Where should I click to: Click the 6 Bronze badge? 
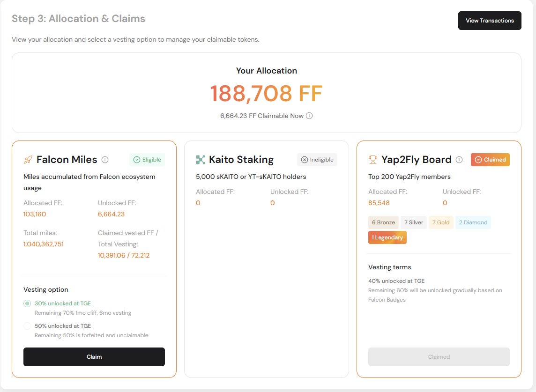(383, 222)
